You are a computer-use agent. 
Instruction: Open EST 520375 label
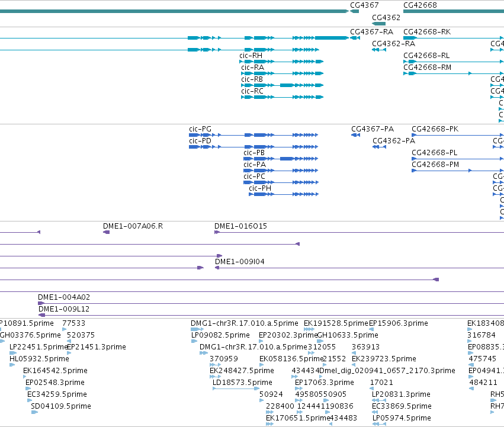coord(81,335)
